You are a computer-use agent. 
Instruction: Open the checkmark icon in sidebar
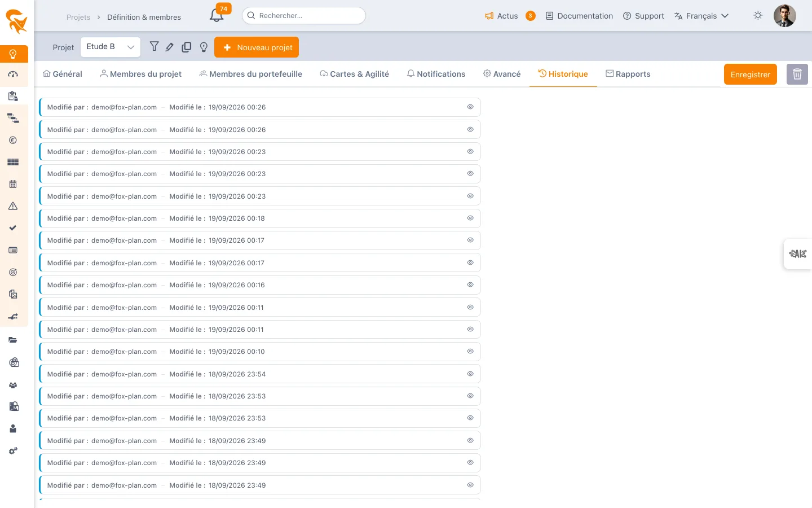(x=13, y=228)
